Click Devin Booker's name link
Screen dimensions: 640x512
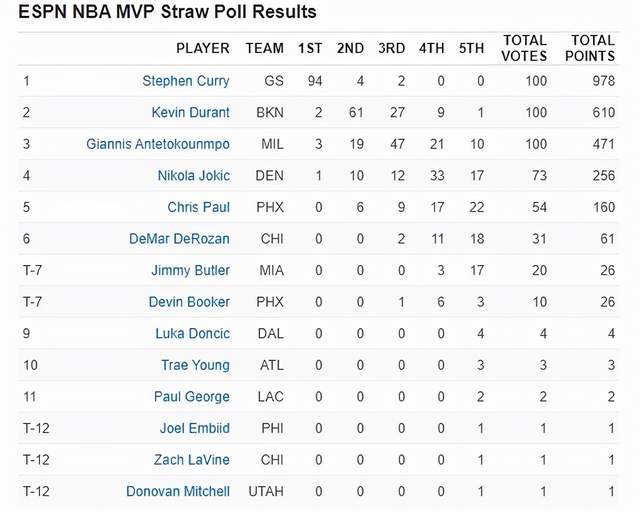tap(189, 302)
